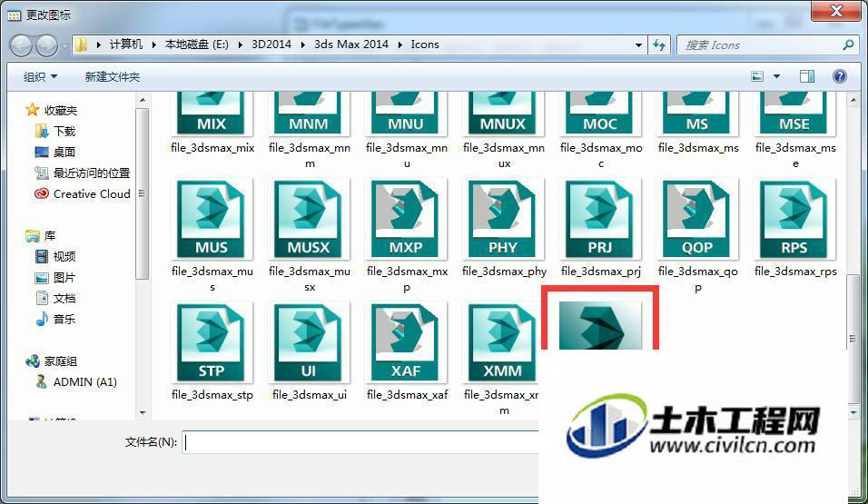Close the 更改图标 dialog
Screen dimensions: 868x504
[x=836, y=11]
